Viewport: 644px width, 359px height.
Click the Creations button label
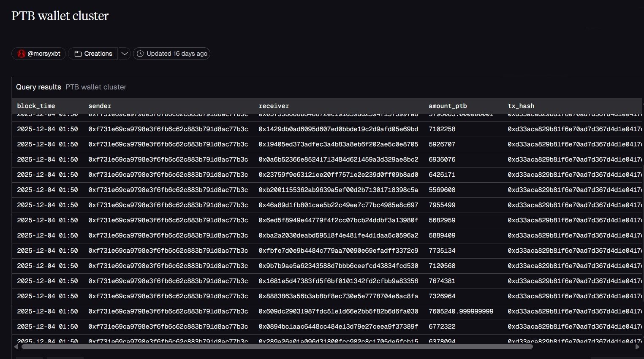pos(98,54)
